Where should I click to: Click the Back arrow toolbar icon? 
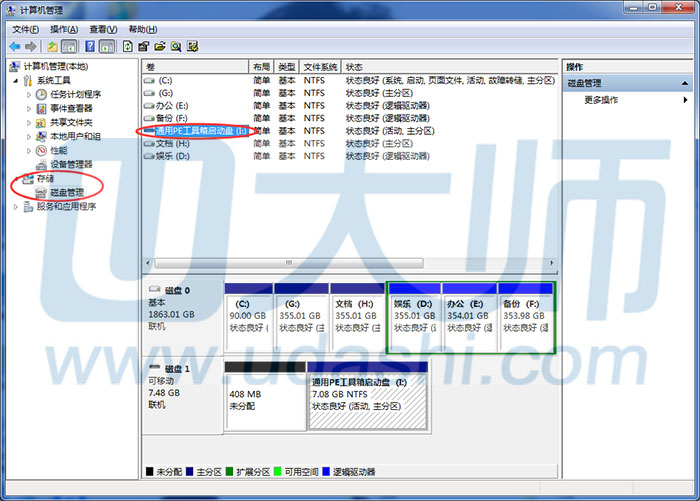click(15, 46)
